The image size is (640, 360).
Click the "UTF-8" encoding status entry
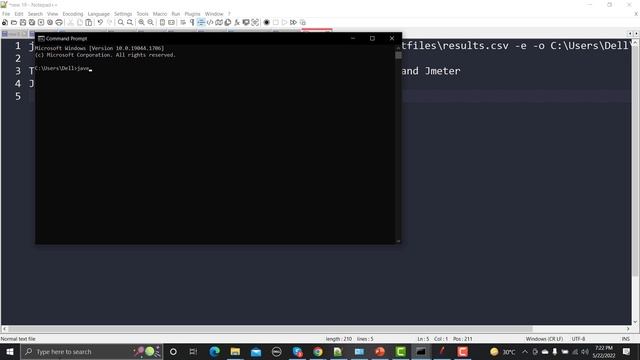tap(578, 339)
